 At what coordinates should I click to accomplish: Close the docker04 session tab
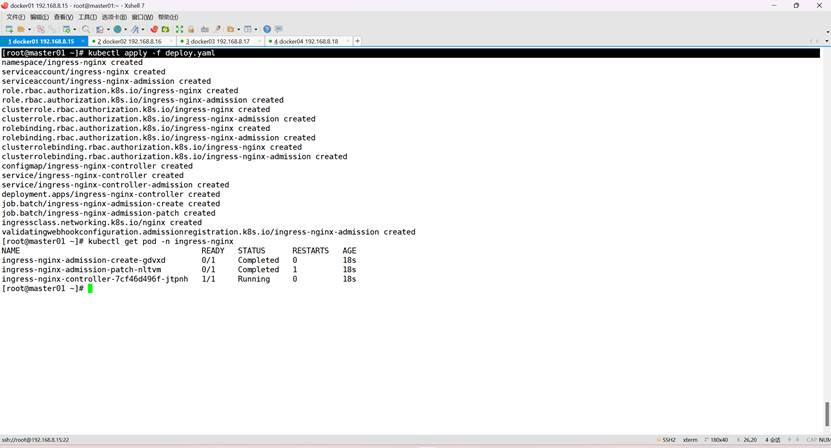pos(348,41)
